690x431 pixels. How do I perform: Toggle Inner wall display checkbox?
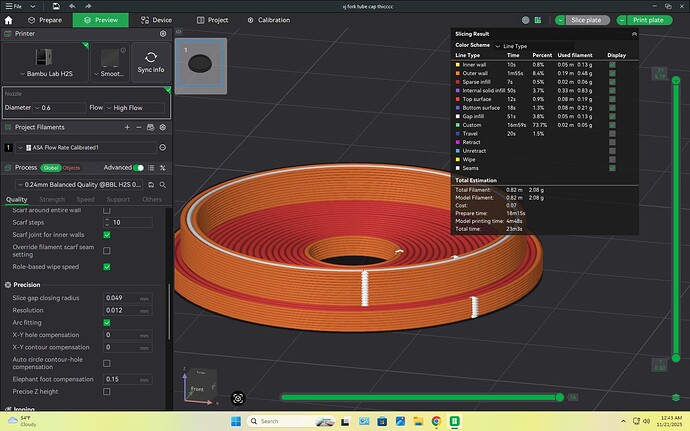coord(612,65)
